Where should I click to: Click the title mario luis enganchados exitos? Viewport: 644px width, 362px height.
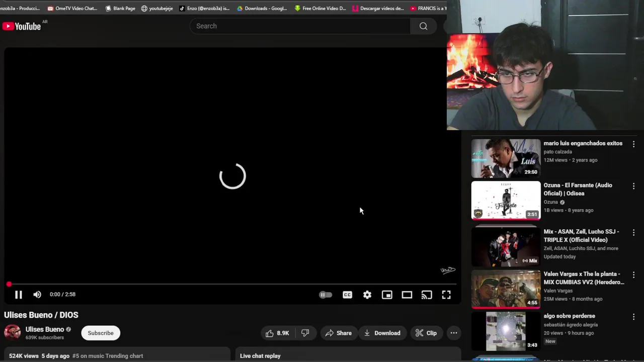pyautogui.click(x=583, y=143)
